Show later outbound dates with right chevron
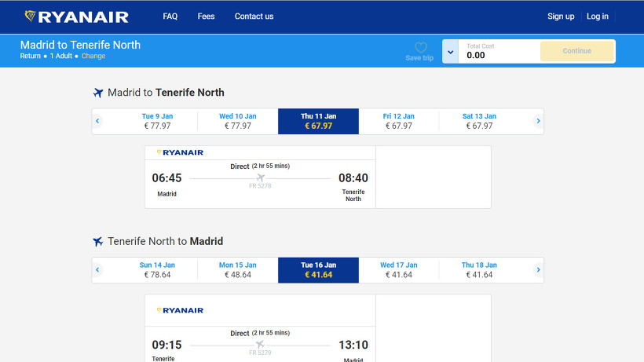Image resolution: width=644 pixels, height=362 pixels. pyautogui.click(x=538, y=121)
